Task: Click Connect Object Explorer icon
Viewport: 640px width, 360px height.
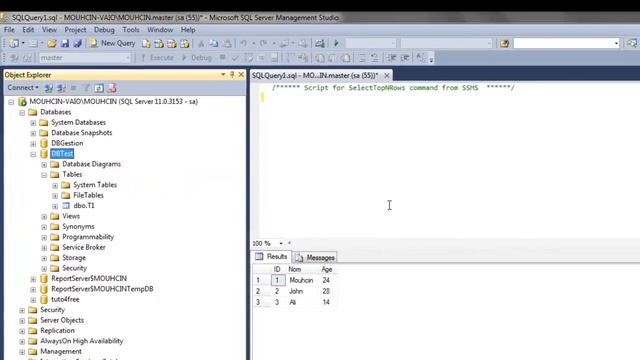Action: click(49, 88)
